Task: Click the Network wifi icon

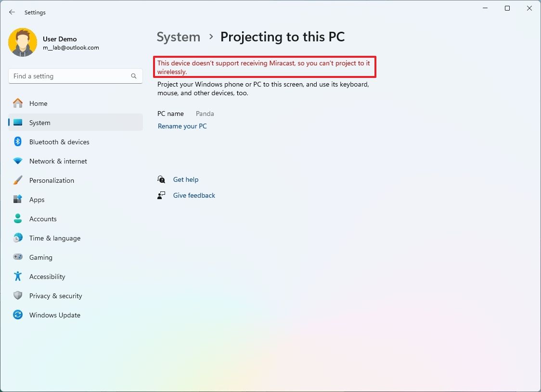Action: point(18,161)
